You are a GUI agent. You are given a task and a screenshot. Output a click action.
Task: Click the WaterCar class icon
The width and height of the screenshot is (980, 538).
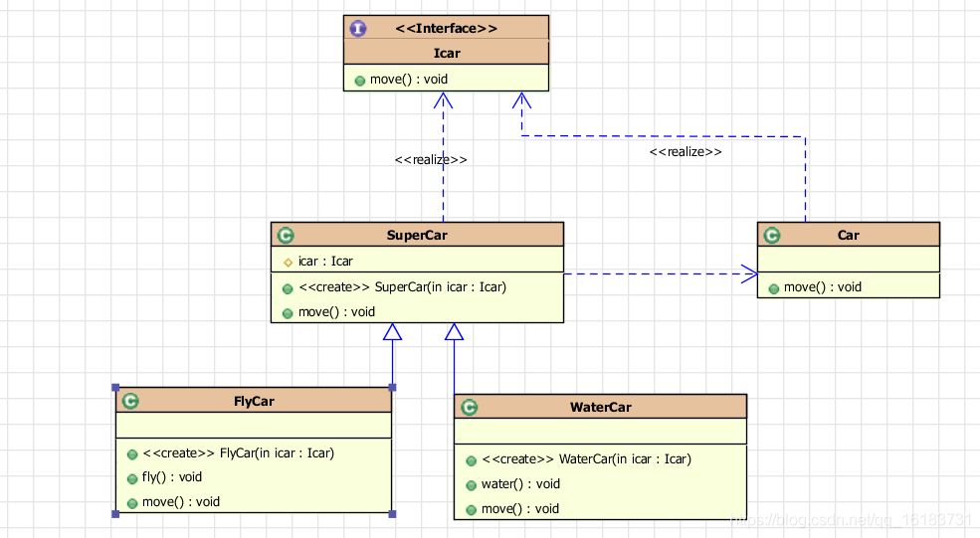point(470,408)
